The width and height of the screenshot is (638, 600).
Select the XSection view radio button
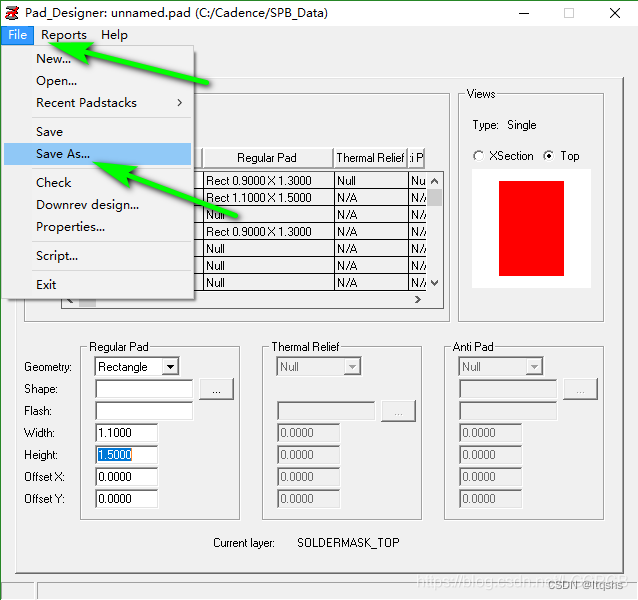pyautogui.click(x=478, y=156)
